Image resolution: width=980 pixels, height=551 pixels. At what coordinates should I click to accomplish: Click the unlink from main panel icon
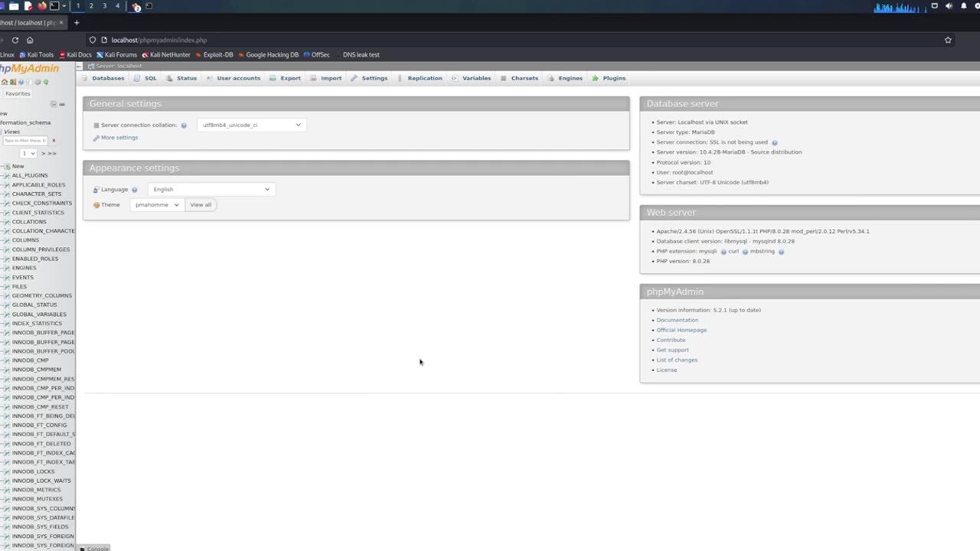click(62, 104)
